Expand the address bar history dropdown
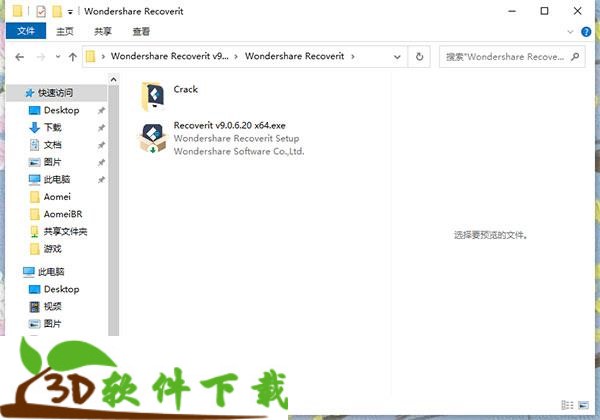Viewport: 600px width, 420px height. pos(397,57)
